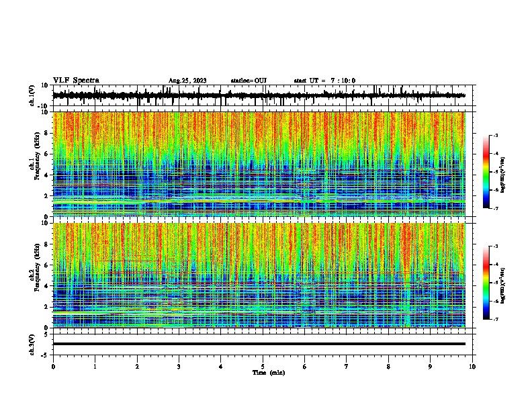Image resolution: width=532 pixels, height=411 pixels.
Task: Click the "-5" tick on ch.3(V) axis
Action: pyautogui.click(x=45, y=355)
